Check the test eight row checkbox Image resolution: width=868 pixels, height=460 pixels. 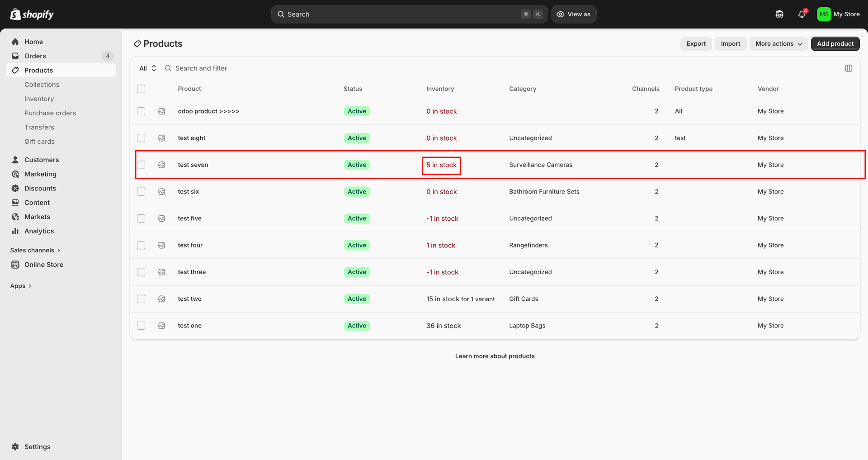[x=141, y=138]
